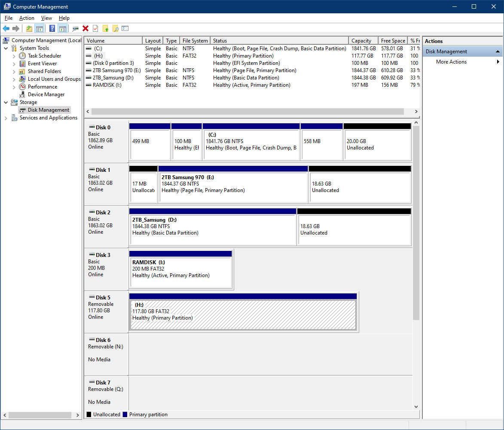Collapse the System Tools tree node

click(6, 48)
